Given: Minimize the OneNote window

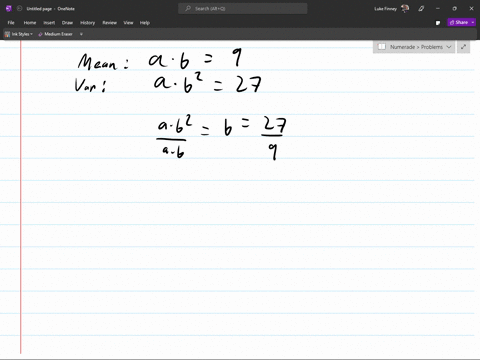Looking at the screenshot, I should click(438, 9).
